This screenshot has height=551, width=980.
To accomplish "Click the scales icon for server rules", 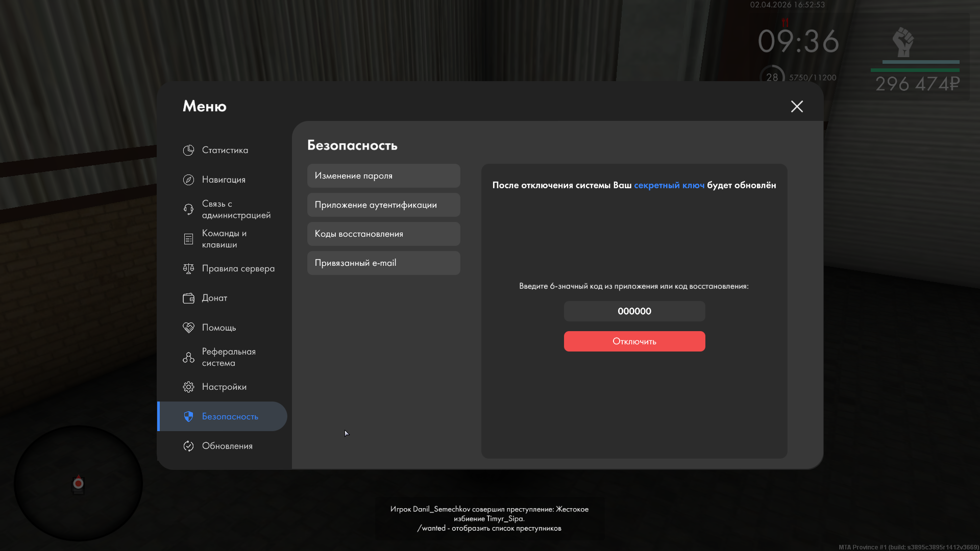I will click(x=188, y=268).
